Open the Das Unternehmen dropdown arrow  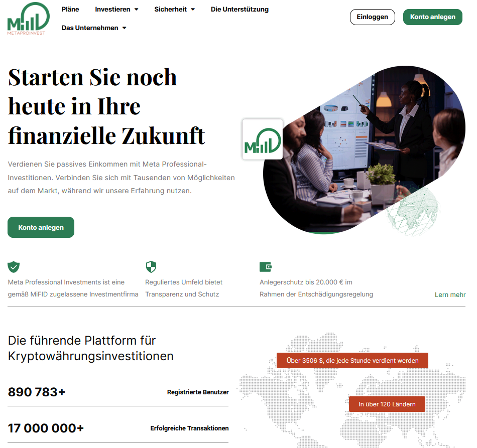click(x=124, y=28)
